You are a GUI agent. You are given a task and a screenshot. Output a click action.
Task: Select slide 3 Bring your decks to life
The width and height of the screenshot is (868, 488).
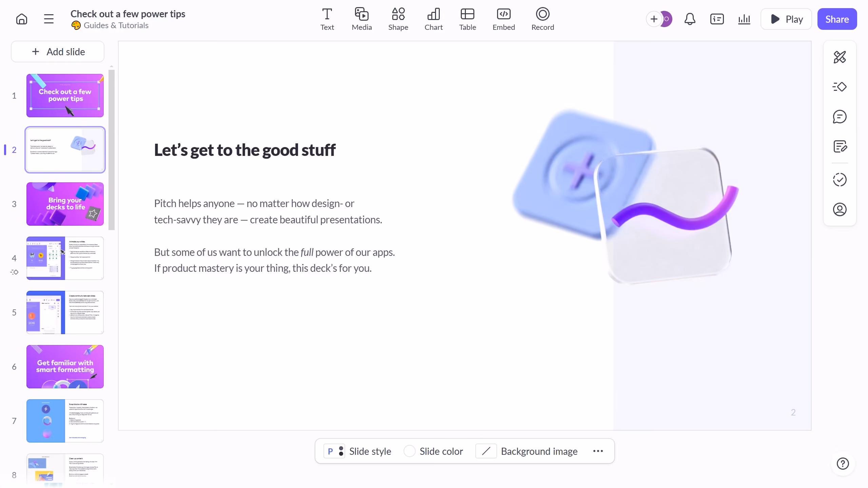click(x=65, y=204)
